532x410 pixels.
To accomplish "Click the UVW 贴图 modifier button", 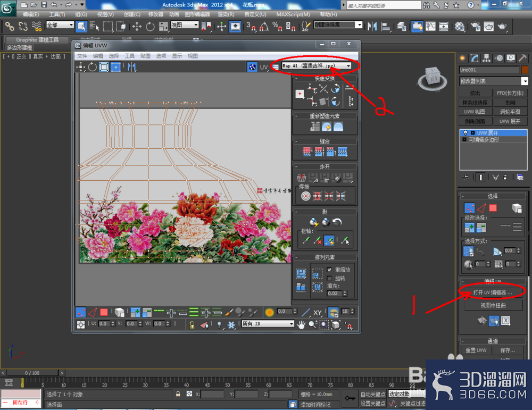I will point(475,112).
